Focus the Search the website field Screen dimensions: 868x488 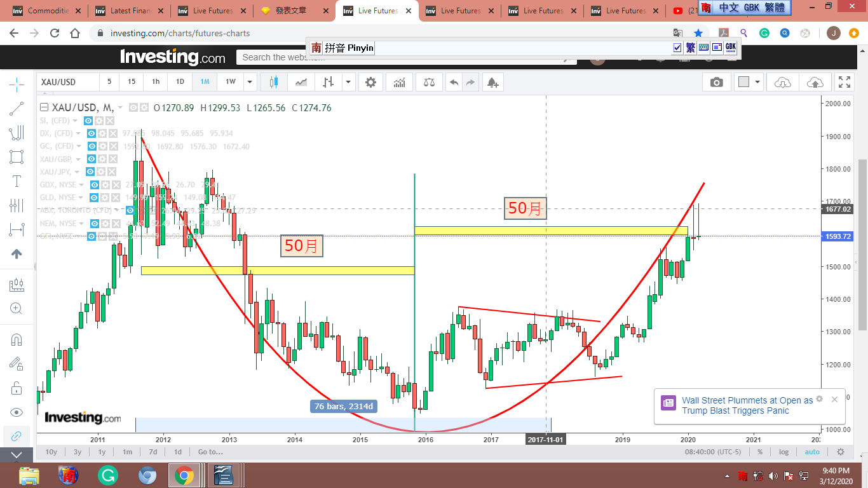tap(407, 57)
